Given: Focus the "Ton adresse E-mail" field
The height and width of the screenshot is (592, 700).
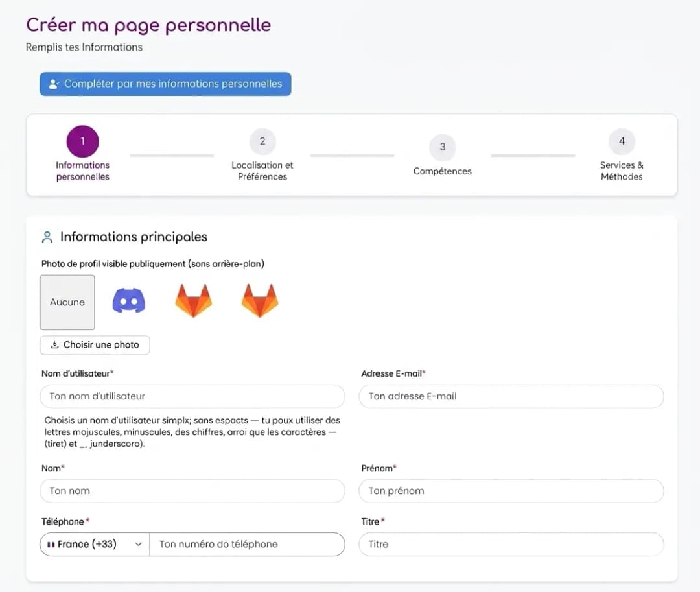Looking at the screenshot, I should coord(511,396).
